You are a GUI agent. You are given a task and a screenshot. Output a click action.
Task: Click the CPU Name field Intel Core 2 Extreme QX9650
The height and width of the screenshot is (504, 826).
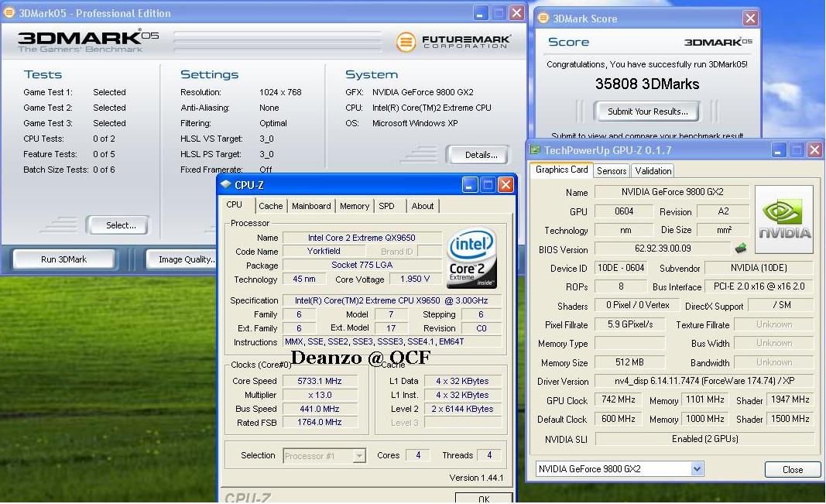362,238
